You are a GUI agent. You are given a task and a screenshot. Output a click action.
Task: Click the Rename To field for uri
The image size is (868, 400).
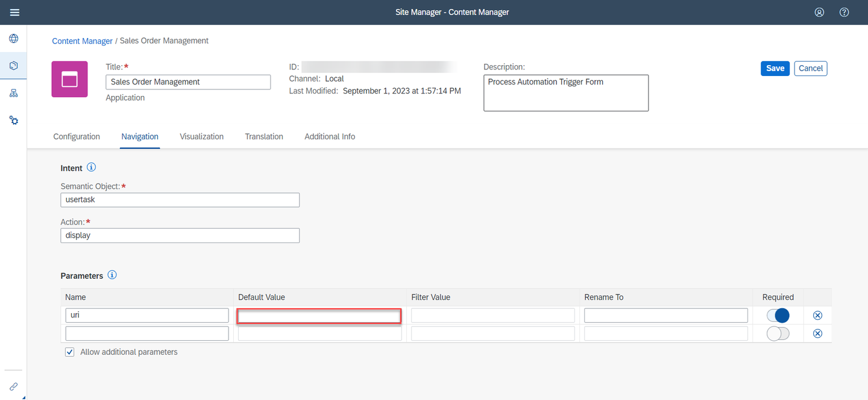tap(666, 316)
